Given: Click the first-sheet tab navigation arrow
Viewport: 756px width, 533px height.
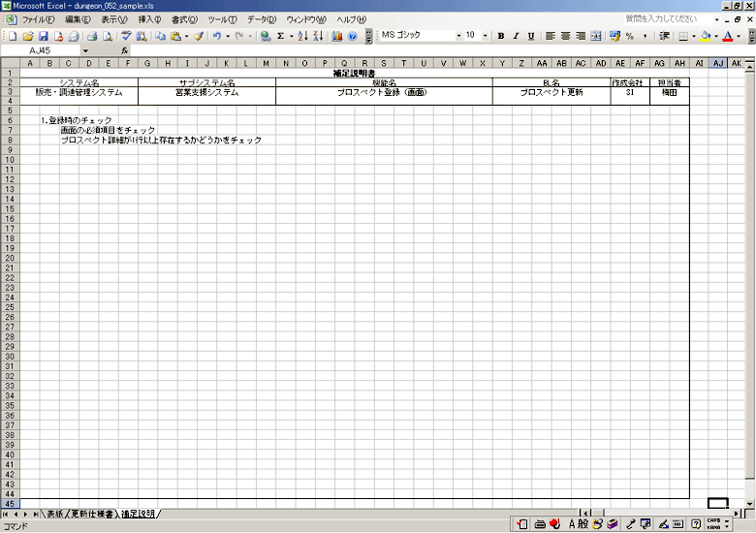Looking at the screenshot, I should 5,515.
